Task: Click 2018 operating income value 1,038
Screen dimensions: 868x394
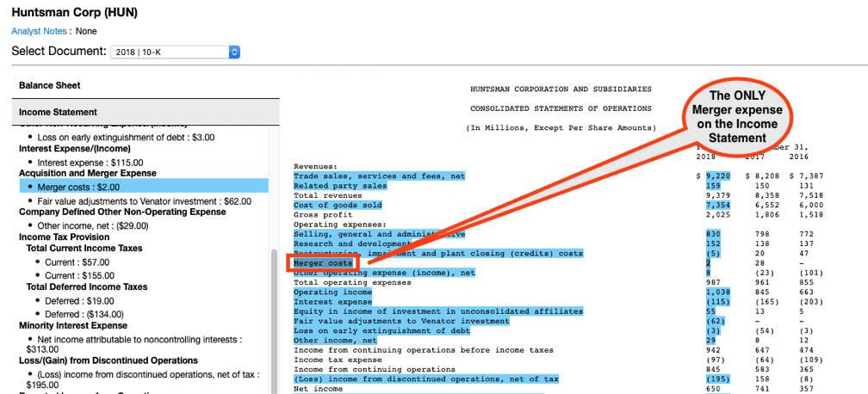Action: pos(718,292)
